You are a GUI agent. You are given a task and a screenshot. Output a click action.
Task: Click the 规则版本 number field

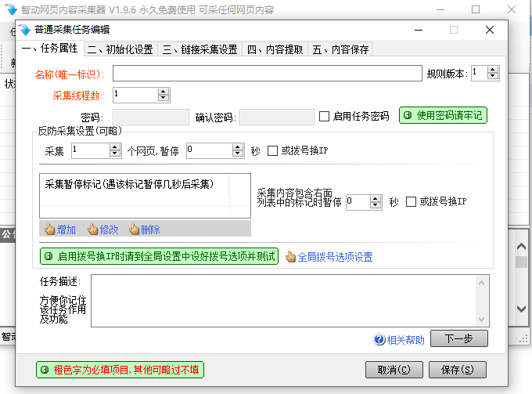click(480, 73)
